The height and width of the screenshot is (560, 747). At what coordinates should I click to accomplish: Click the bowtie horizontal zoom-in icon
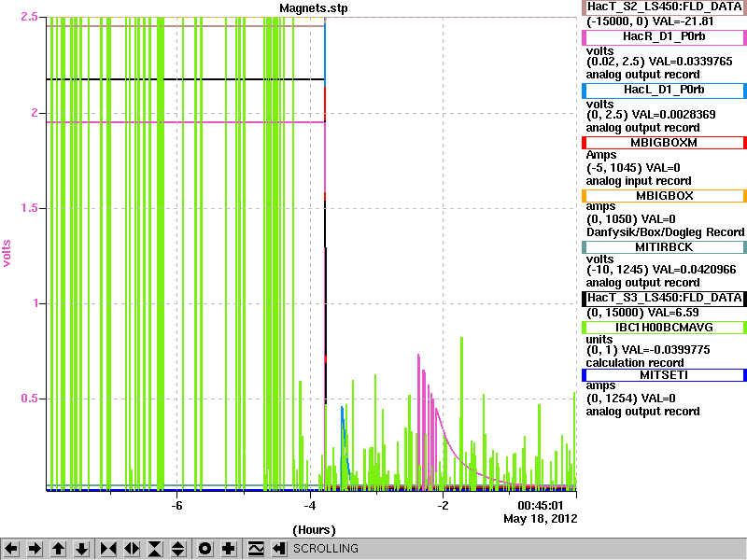point(108,549)
